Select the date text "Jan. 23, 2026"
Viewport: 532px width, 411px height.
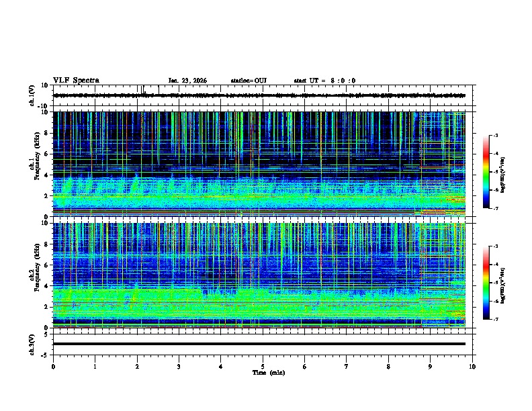pos(187,81)
